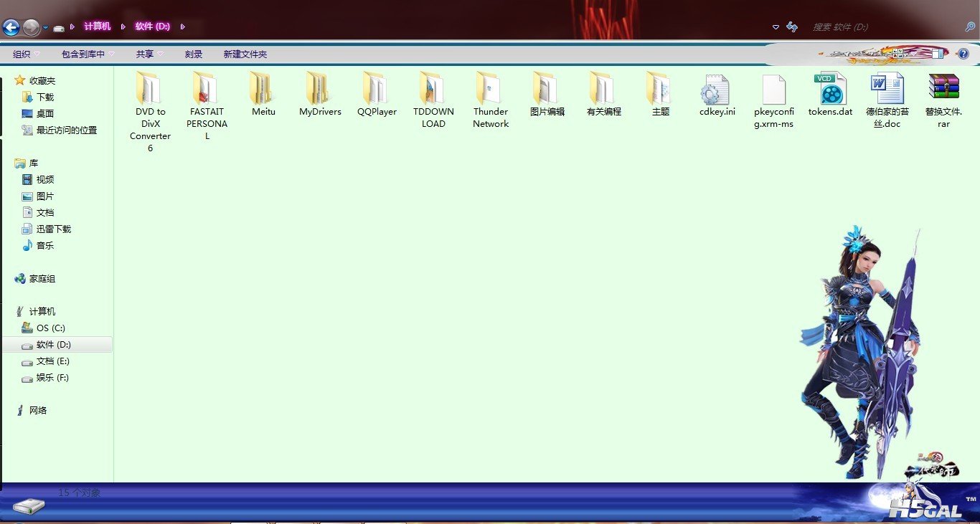Open the address bar previous locations dropdown
Viewport: 980px width, 524px height.
776,27
